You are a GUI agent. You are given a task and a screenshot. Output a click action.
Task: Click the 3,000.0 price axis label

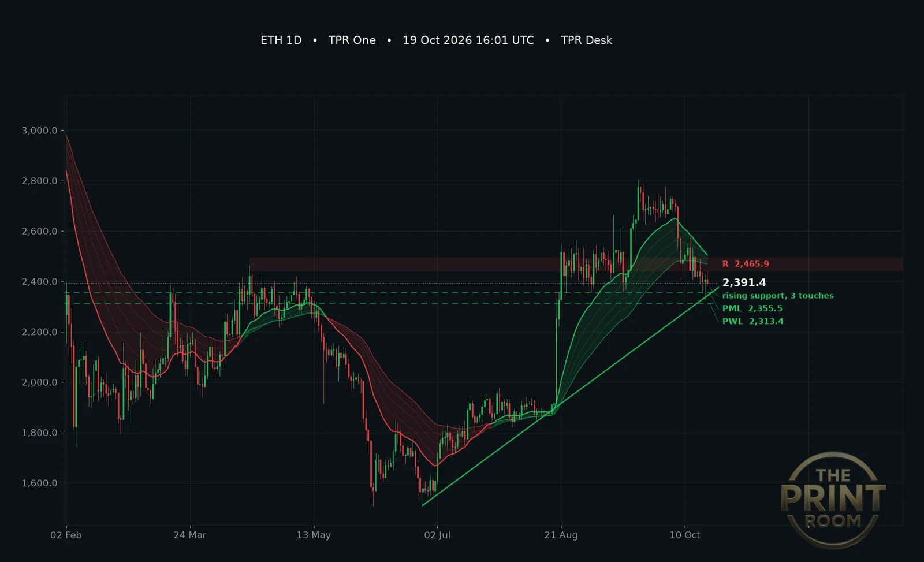click(x=39, y=131)
